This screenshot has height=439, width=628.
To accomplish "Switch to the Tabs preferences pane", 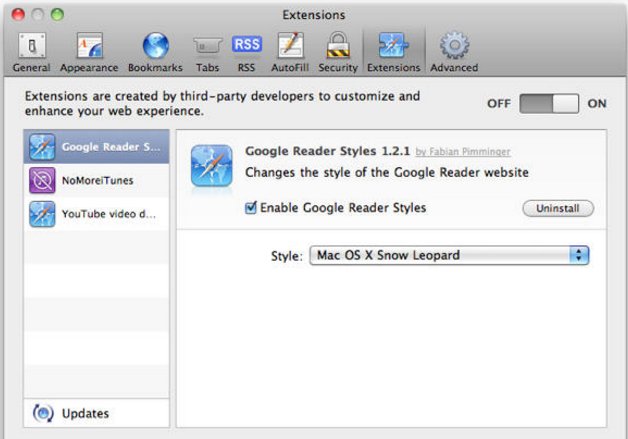I will (207, 53).
